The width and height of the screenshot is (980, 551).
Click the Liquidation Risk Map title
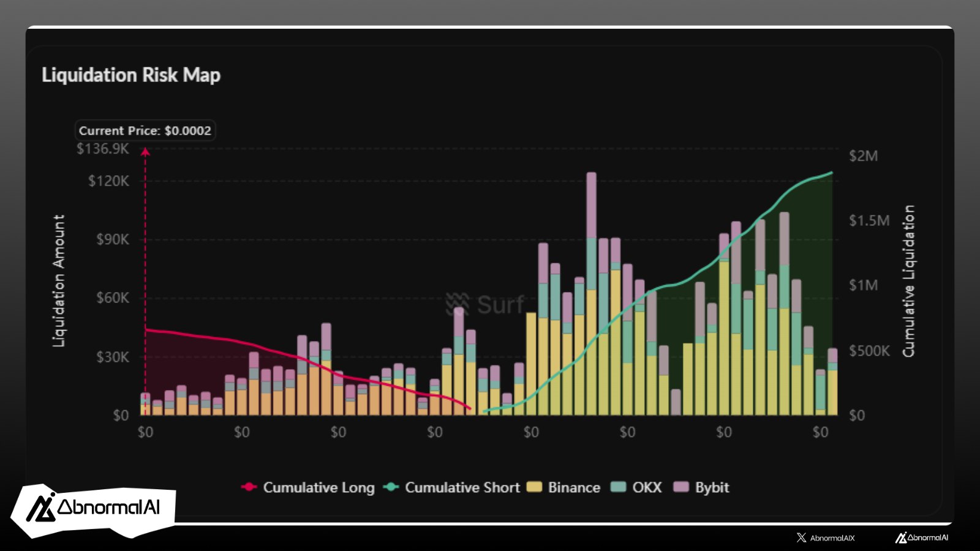131,75
